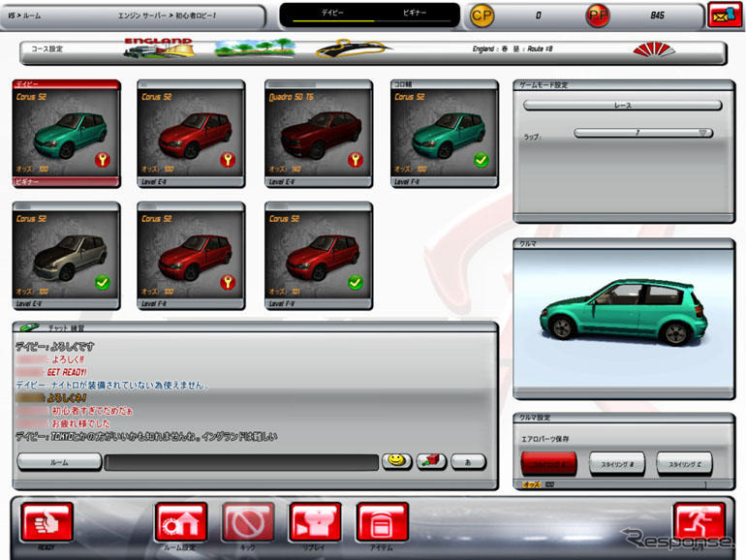
Task: Click the ENGLAND country logo in course bar
Action: (159, 47)
